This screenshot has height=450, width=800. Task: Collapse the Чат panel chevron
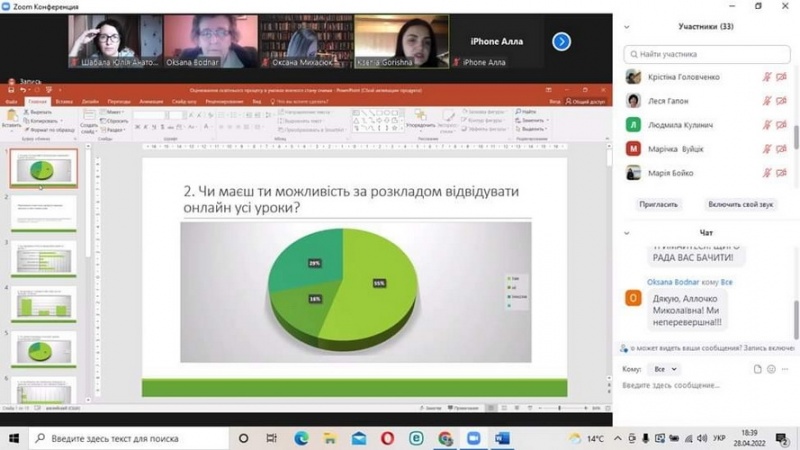pos(628,233)
